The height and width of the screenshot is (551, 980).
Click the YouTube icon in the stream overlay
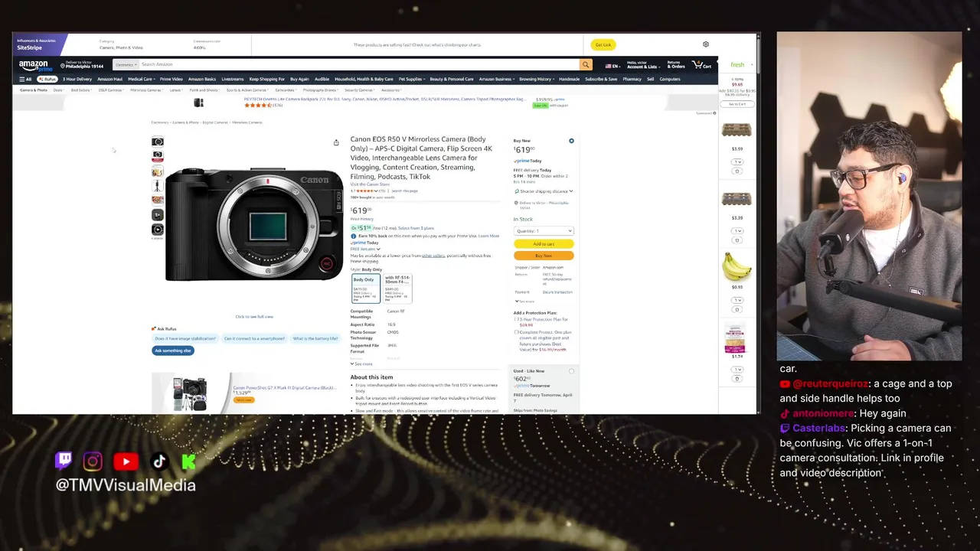[x=126, y=461]
